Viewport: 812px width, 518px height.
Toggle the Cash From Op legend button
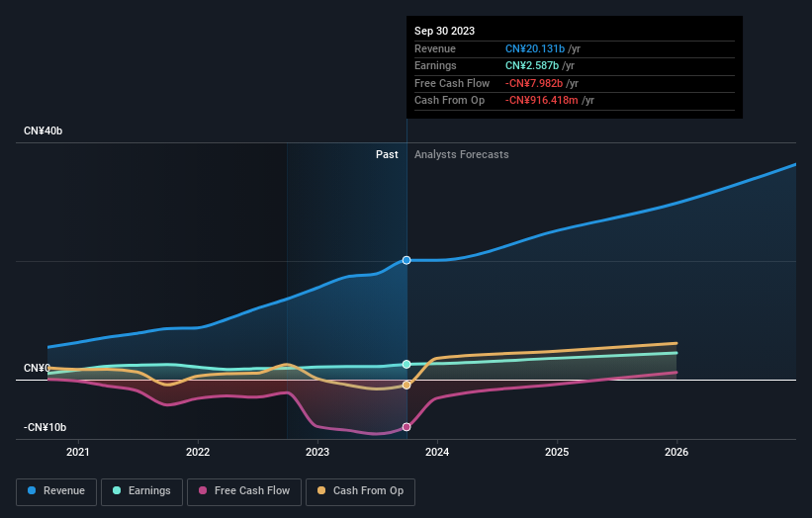pyautogui.click(x=360, y=491)
